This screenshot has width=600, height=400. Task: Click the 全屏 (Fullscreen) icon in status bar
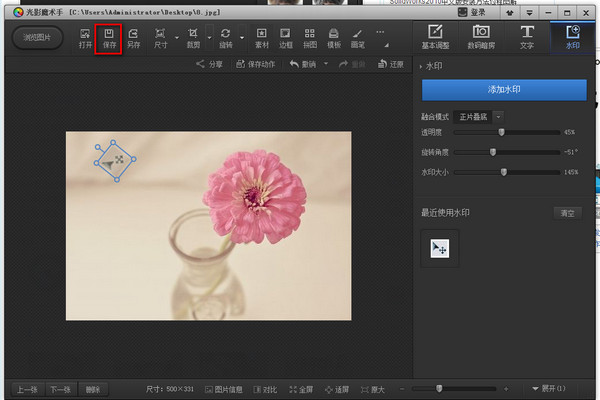tap(303, 388)
